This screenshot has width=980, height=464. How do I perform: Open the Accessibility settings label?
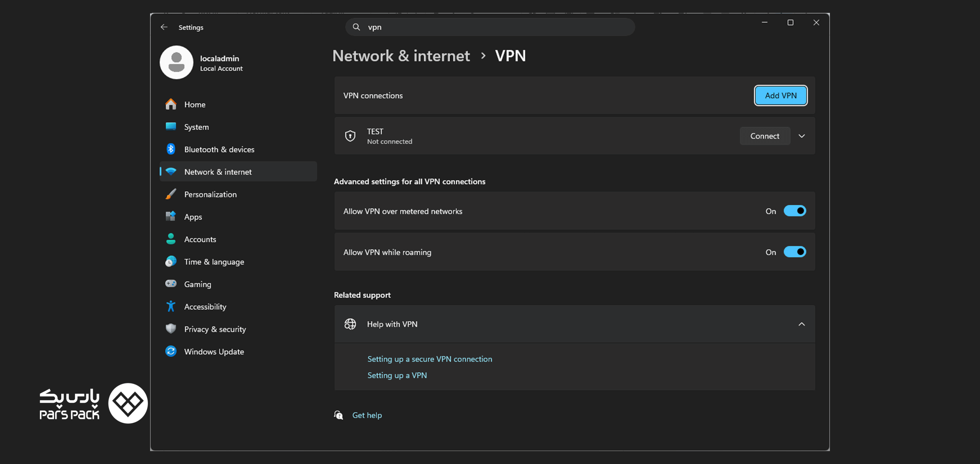pyautogui.click(x=205, y=307)
